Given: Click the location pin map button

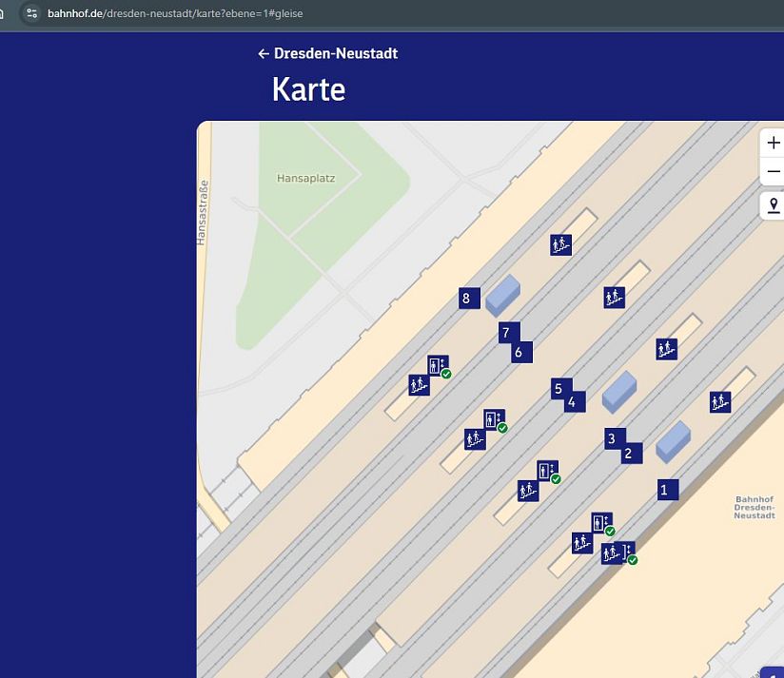Looking at the screenshot, I should point(773,205).
